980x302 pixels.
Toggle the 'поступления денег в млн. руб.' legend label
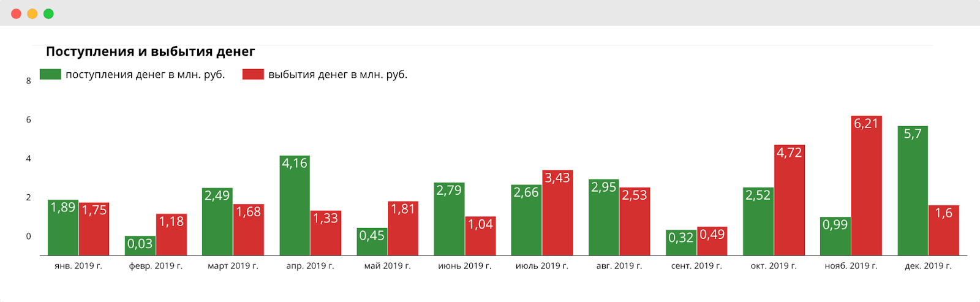(145, 75)
